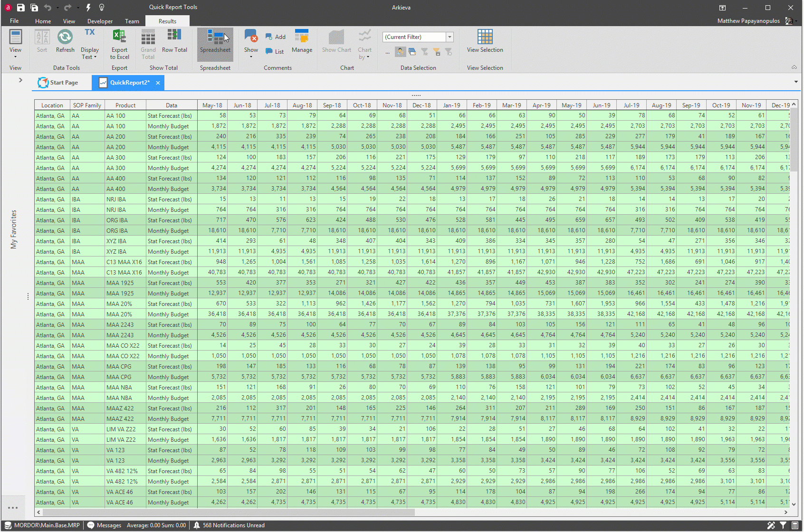Click the horizontal scrollbar right arrow
804x532 pixels.
785,513
